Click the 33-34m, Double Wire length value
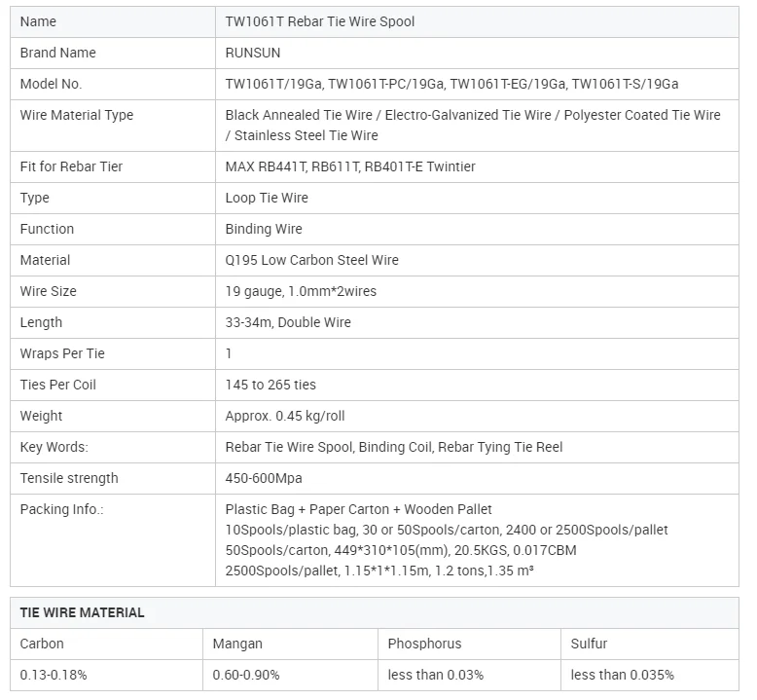This screenshot has height=700, width=757. pos(288,322)
